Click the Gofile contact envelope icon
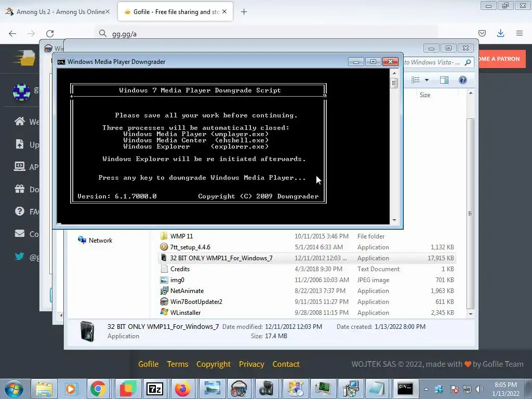The height and width of the screenshot is (399, 532). coord(20,233)
